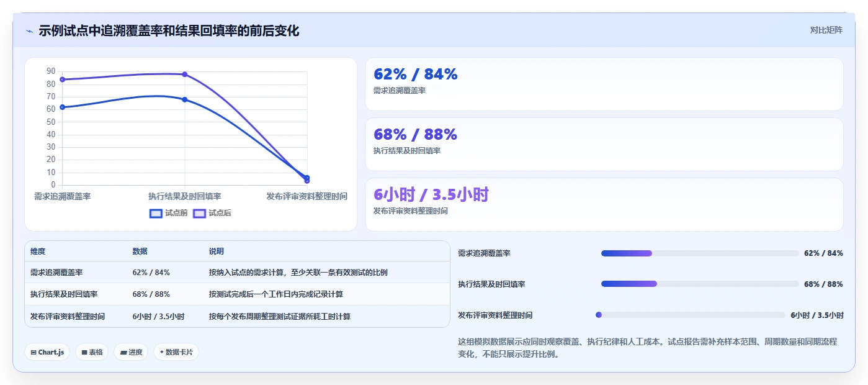Click the dashboard title text
This screenshot has width=868, height=385.
click(169, 31)
